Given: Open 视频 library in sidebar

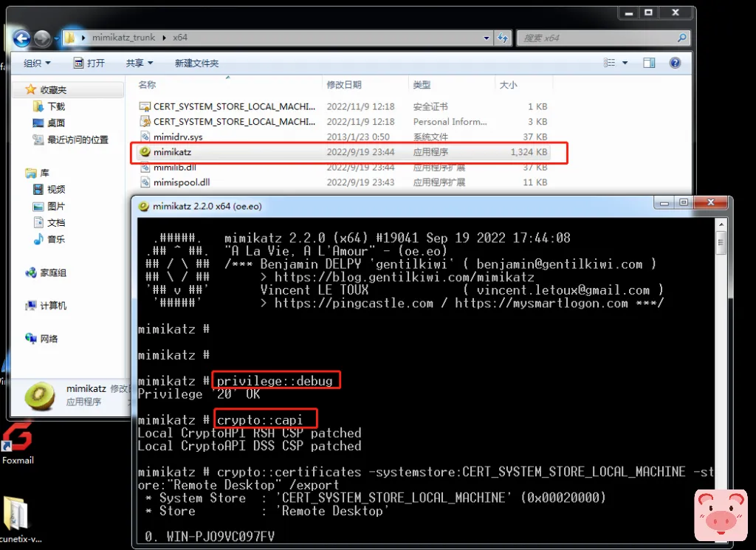Looking at the screenshot, I should [56, 190].
